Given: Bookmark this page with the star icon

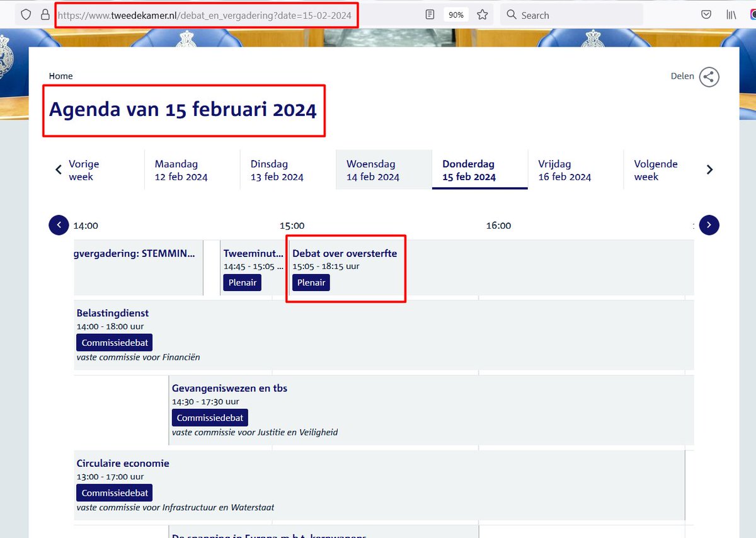Looking at the screenshot, I should pyautogui.click(x=483, y=14).
